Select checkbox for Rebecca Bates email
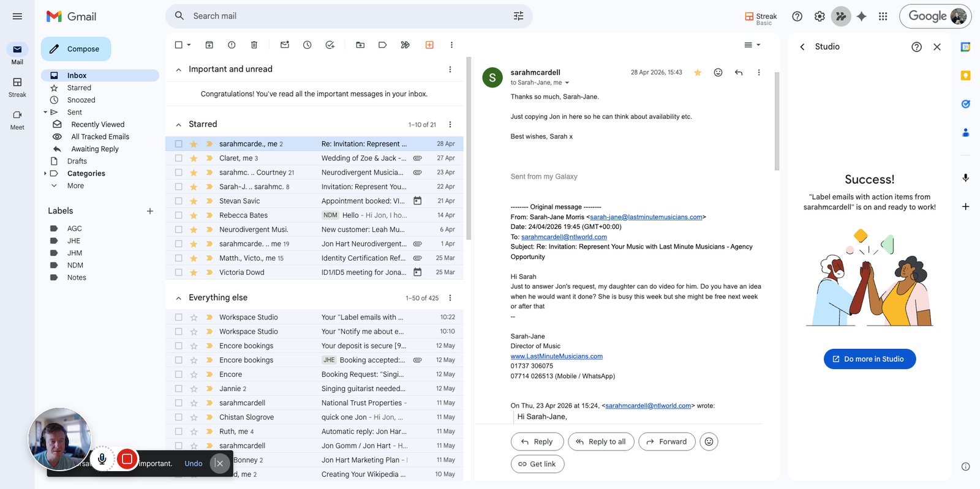 (x=179, y=215)
